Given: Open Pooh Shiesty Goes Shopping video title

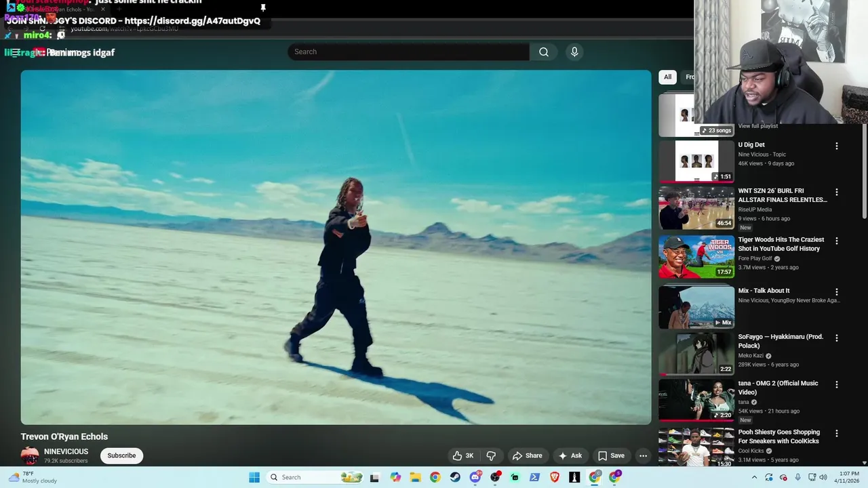Looking at the screenshot, I should (x=779, y=436).
